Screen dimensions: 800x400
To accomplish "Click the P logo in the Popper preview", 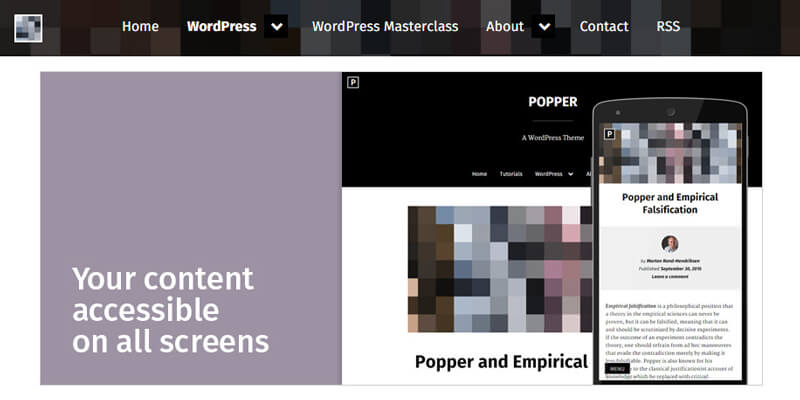I will click(x=353, y=82).
